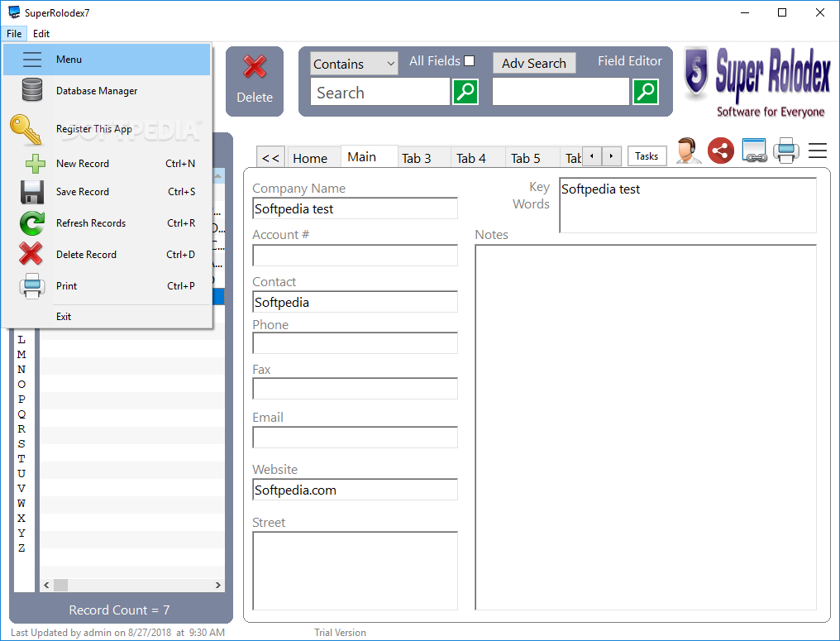The height and width of the screenshot is (641, 840).
Task: Choose Delete Record in the File menu
Action: pos(107,255)
